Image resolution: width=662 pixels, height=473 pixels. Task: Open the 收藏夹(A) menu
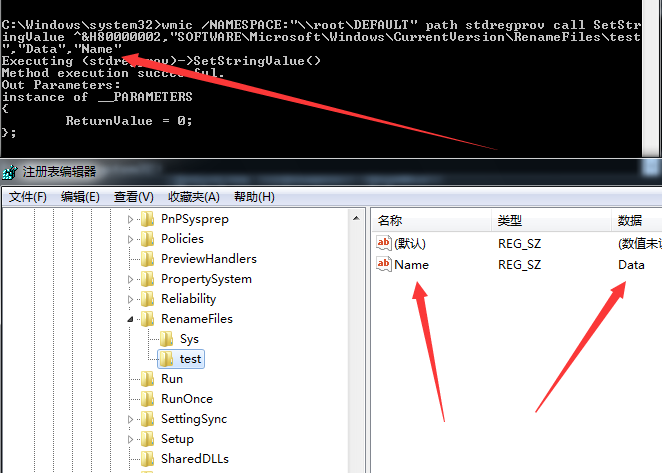point(194,197)
